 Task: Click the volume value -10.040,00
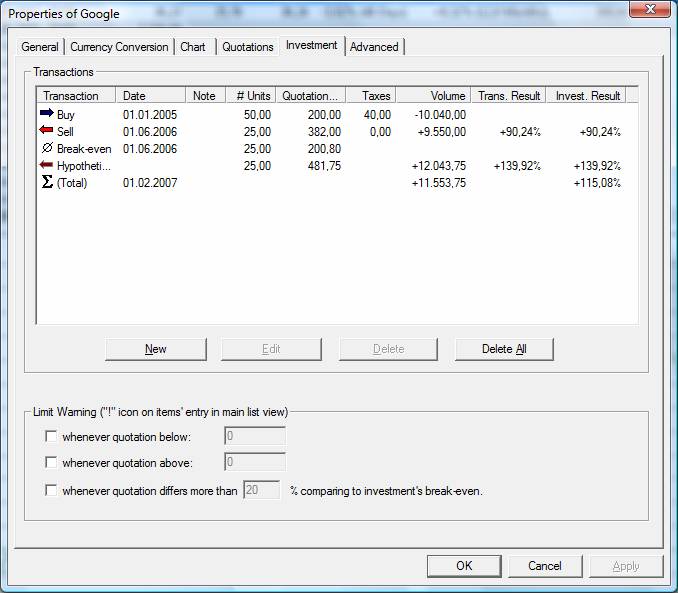(x=440, y=115)
